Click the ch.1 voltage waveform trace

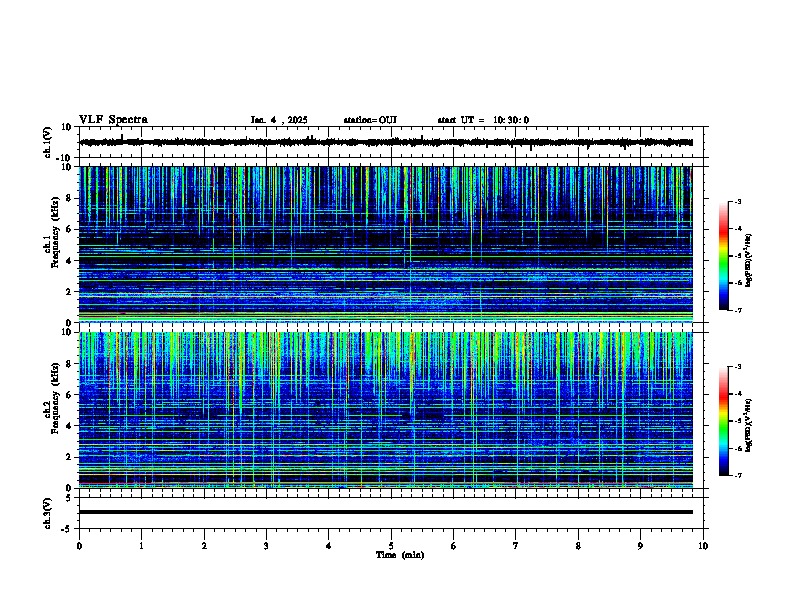click(x=386, y=142)
